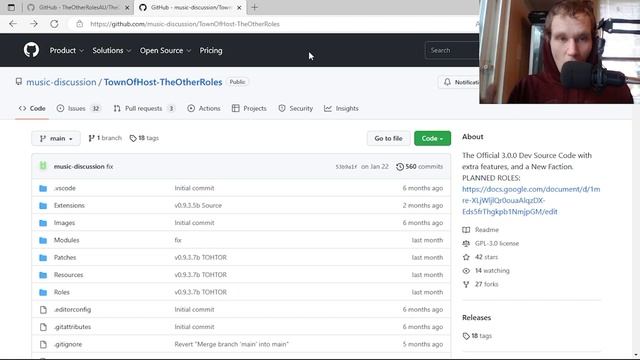View the 42 stars list

click(x=480, y=257)
